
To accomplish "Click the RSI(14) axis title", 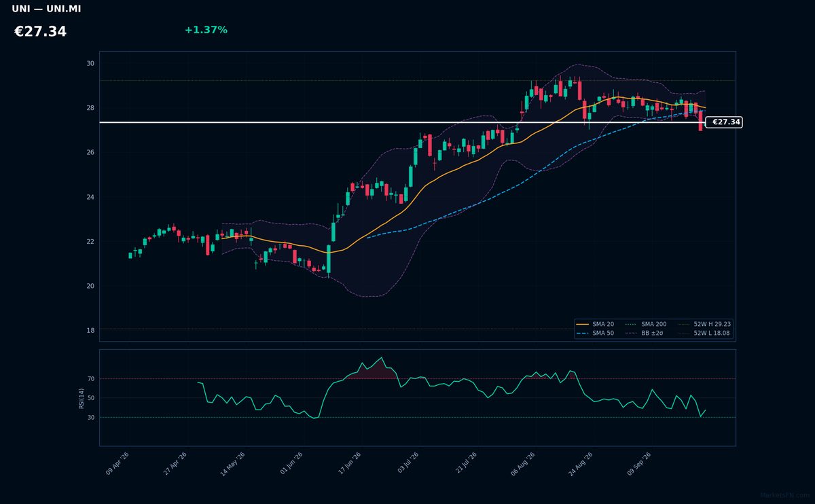I will pos(81,398).
